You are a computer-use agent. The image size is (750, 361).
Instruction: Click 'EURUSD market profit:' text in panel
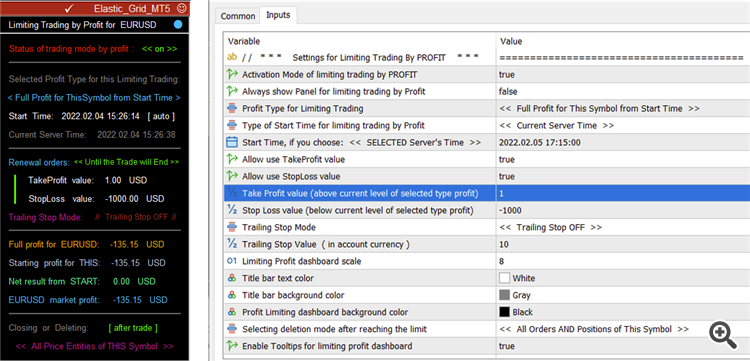54,300
